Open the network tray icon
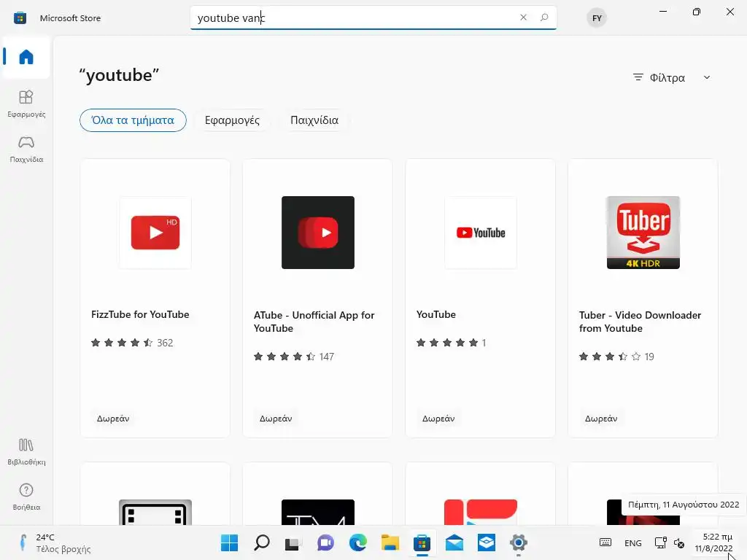This screenshot has height=560, width=747. pyautogui.click(x=660, y=542)
